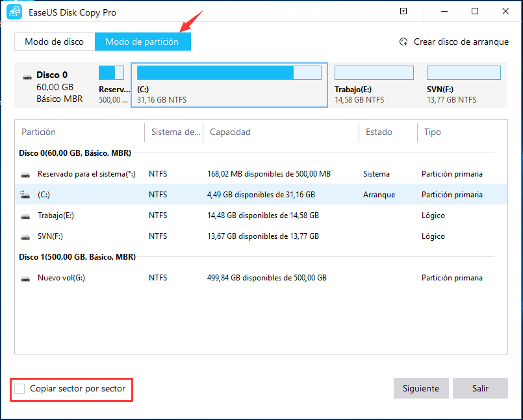This screenshot has width=523, height=420.
Task: Click the EaseUS Disk Copy Pro logo icon
Action: pos(14,12)
